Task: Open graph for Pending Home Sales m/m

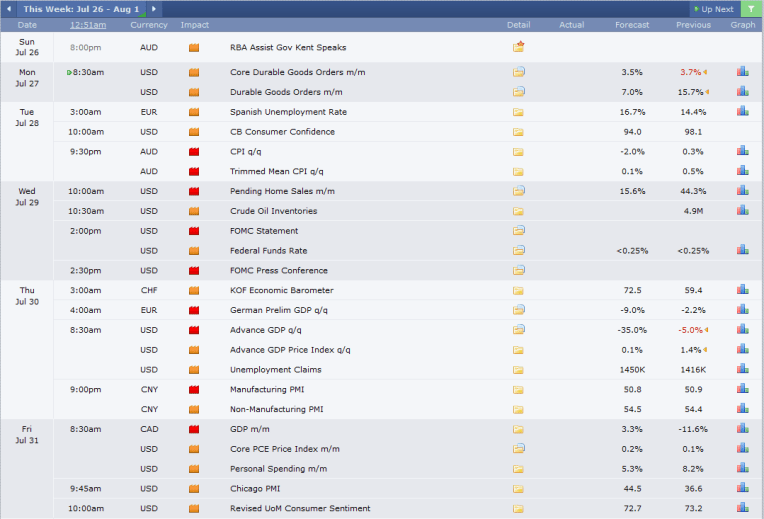Action: [743, 191]
